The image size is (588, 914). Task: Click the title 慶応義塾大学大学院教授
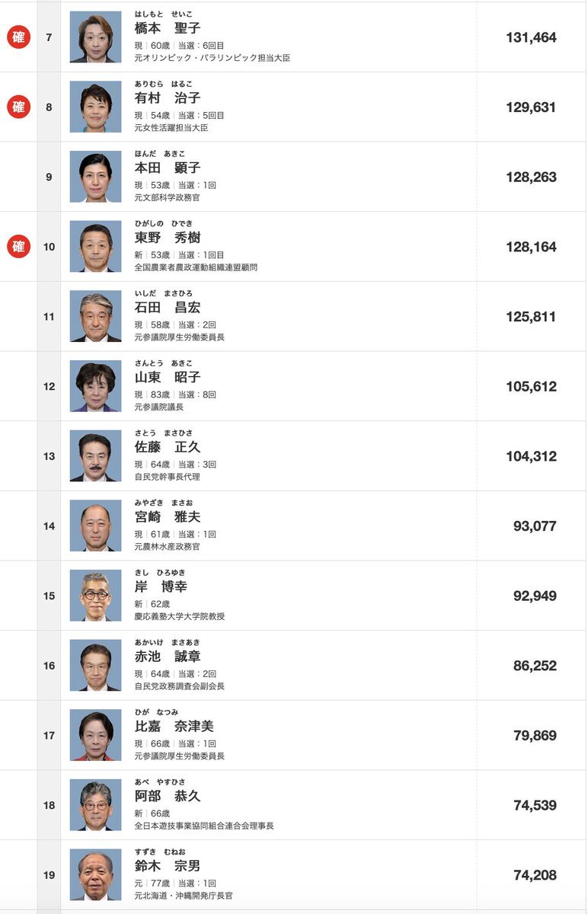pyautogui.click(x=180, y=616)
